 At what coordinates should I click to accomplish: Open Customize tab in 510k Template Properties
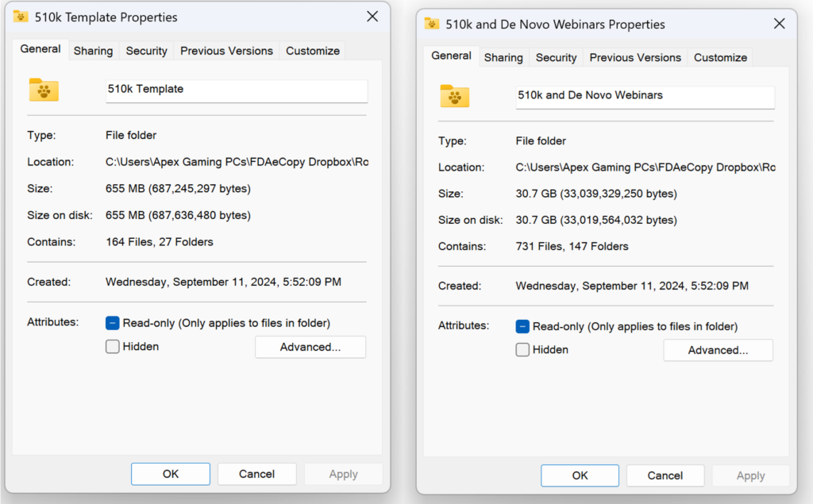[x=313, y=51]
